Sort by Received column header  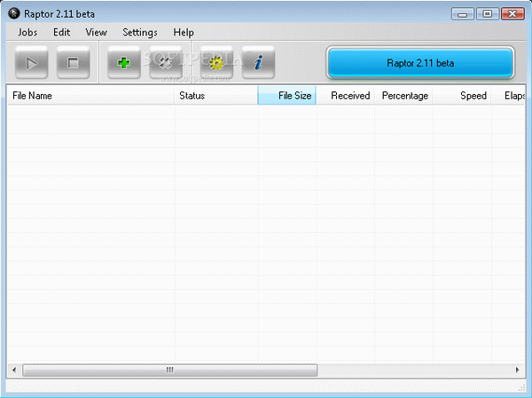point(345,96)
